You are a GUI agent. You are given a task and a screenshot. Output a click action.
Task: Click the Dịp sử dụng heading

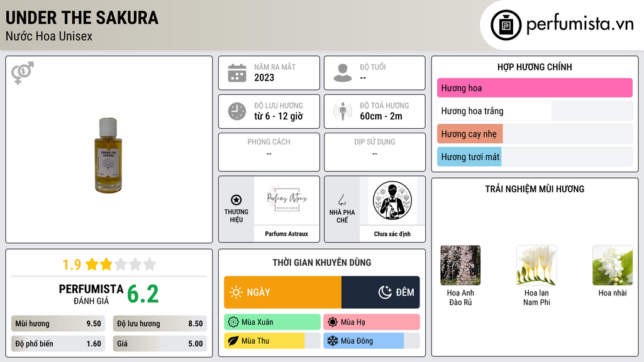(375, 141)
